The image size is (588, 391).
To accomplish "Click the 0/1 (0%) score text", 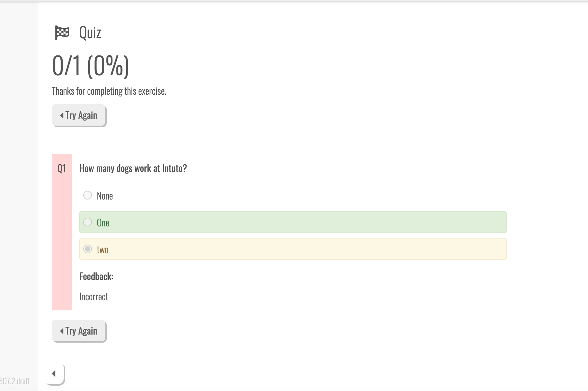I will click(x=91, y=66).
